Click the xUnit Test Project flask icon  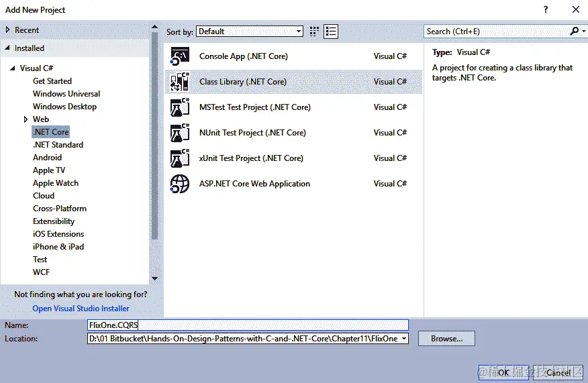coord(180,158)
